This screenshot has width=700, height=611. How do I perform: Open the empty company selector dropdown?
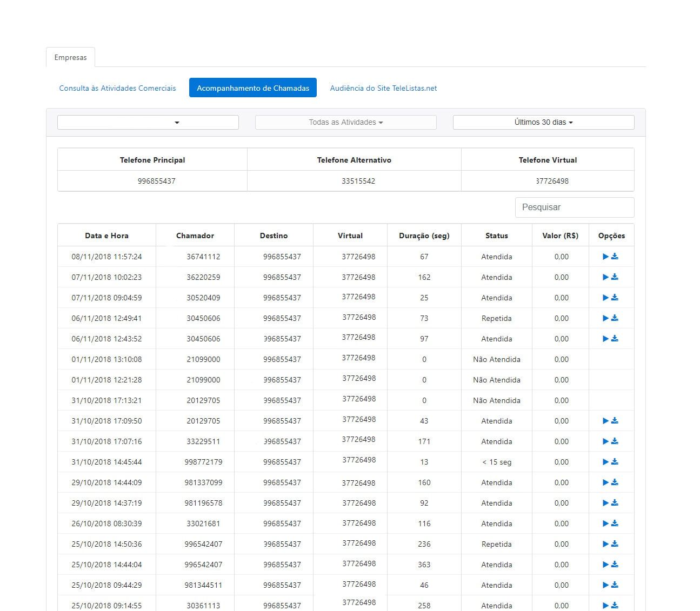[148, 123]
